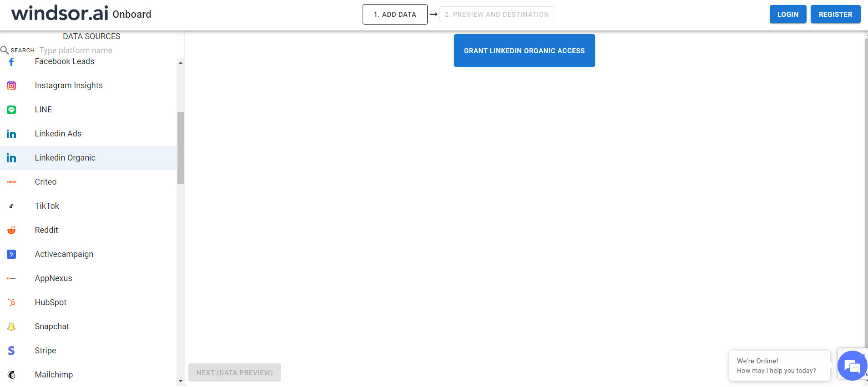The image size is (868, 387).
Task: Go to step 2 Preview and Destination
Action: [497, 15]
